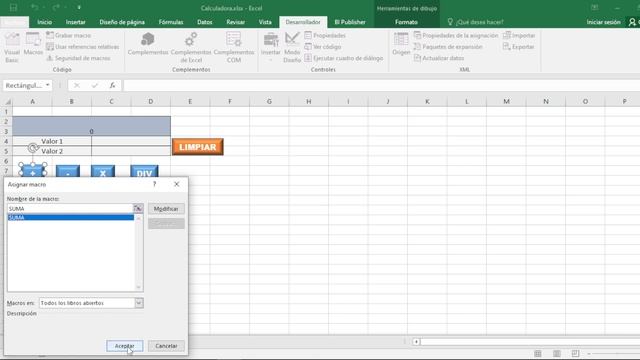Expand the Macros en dropdown
Screen dimensions: 640x360
(x=139, y=303)
